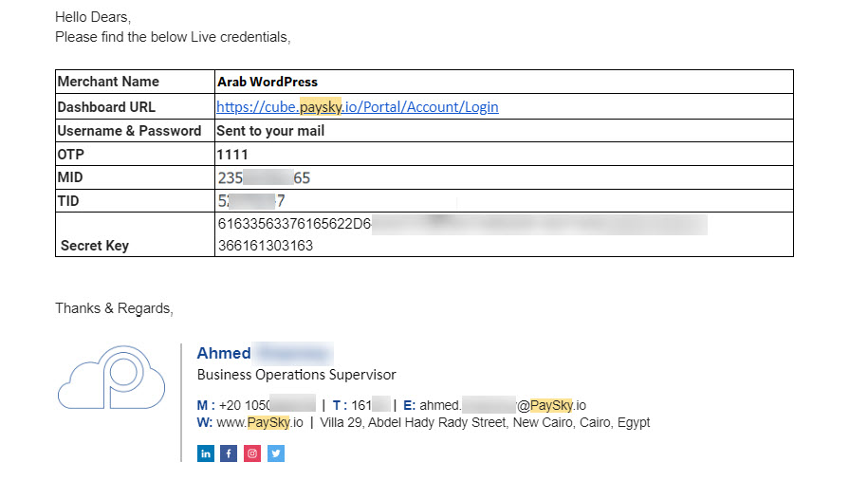
Task: Click the 'Business Operations Supervisor' title text
Action: pos(296,375)
